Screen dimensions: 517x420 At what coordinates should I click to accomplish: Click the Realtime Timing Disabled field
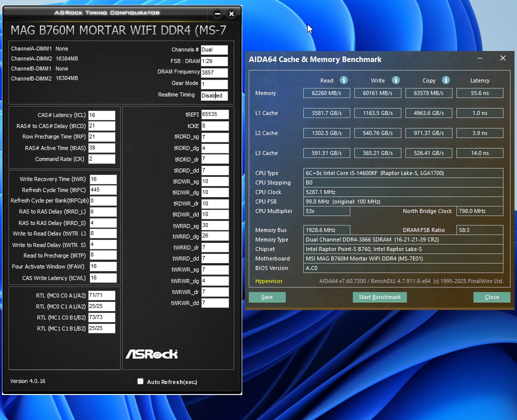tap(214, 95)
